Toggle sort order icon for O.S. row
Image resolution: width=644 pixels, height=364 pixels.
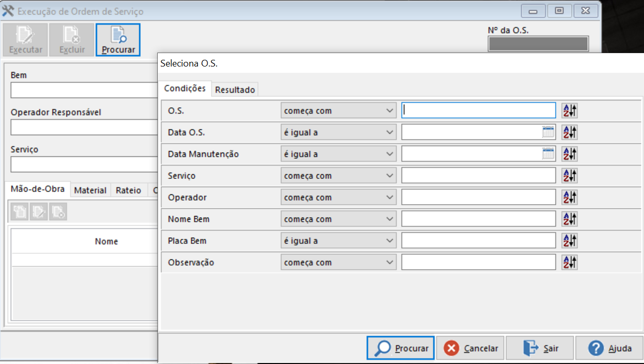(570, 110)
